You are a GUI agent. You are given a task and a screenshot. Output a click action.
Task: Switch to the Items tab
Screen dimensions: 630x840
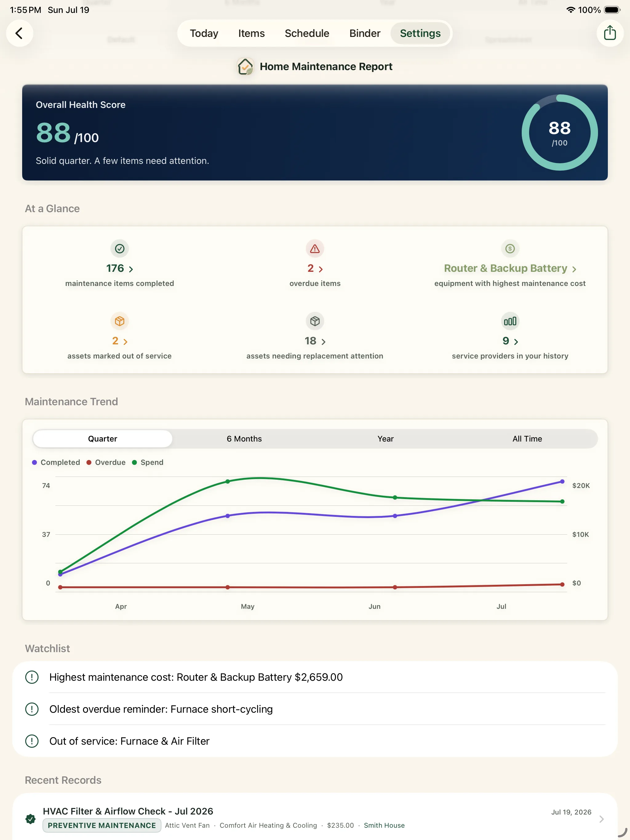(252, 34)
